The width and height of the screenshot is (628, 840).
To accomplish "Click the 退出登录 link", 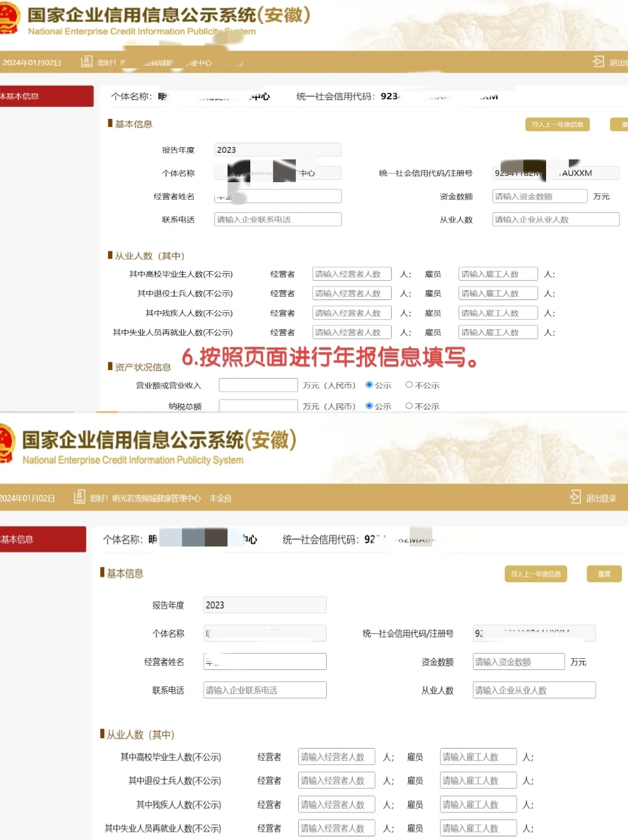I will 601,498.
